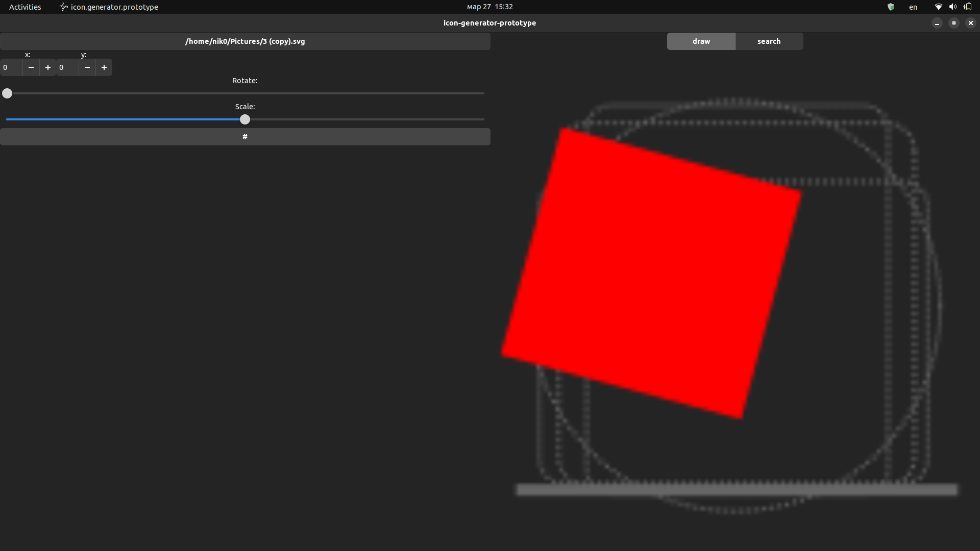Click the clock showing 15:32
The height and width of the screenshot is (551, 980).
click(489, 7)
